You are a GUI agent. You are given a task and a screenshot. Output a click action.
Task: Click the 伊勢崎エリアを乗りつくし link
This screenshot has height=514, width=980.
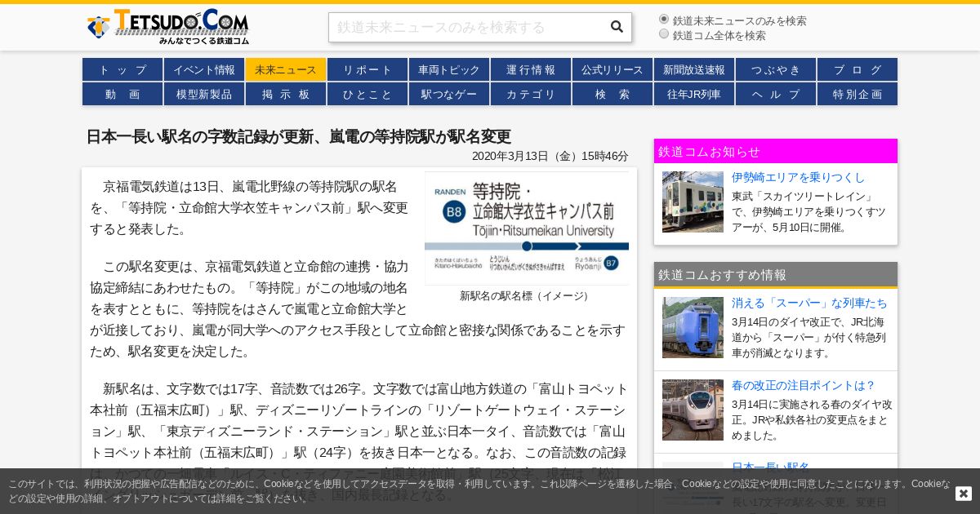tap(798, 177)
